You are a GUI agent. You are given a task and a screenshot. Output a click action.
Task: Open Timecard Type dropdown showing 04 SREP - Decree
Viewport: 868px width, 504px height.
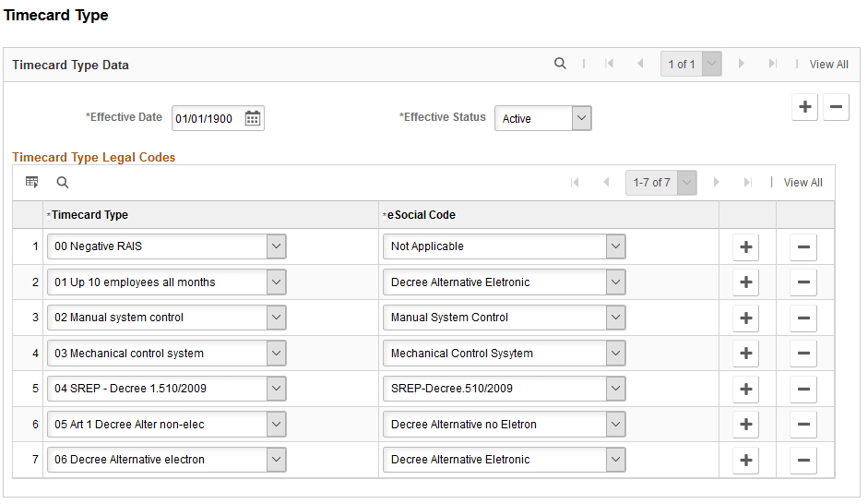point(167,389)
